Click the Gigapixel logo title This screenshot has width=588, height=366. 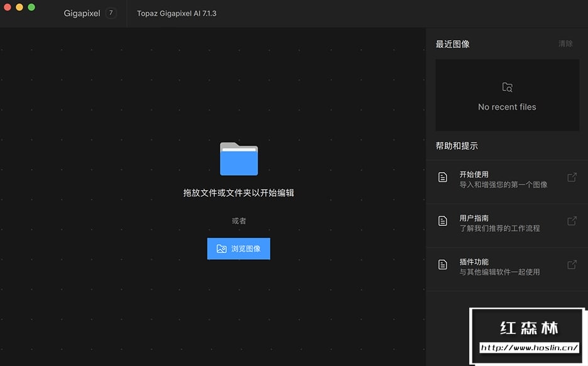pyautogui.click(x=82, y=13)
